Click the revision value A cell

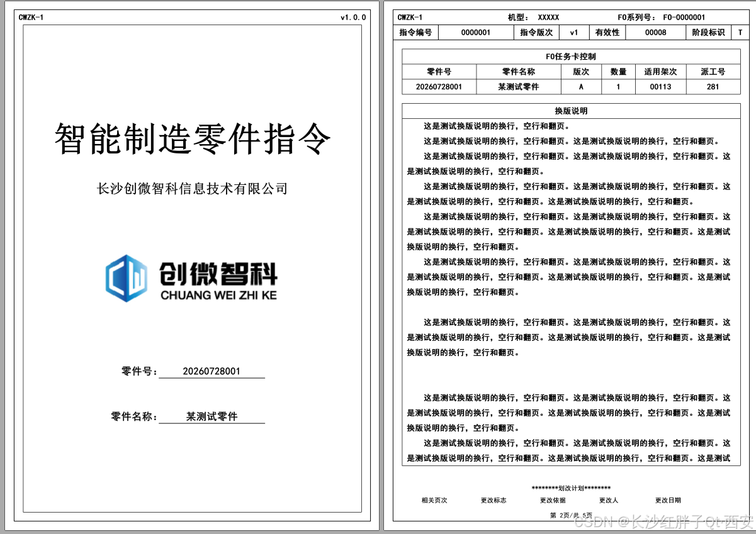pos(581,87)
